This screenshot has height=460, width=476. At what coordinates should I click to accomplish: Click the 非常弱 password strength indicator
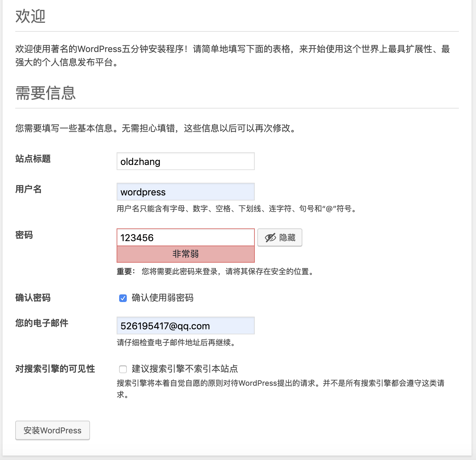click(x=185, y=254)
